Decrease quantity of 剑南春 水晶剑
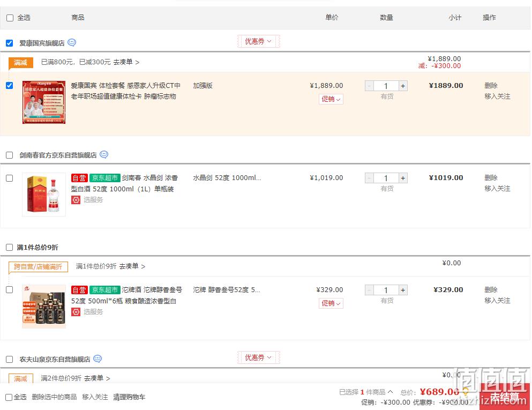 (x=370, y=178)
